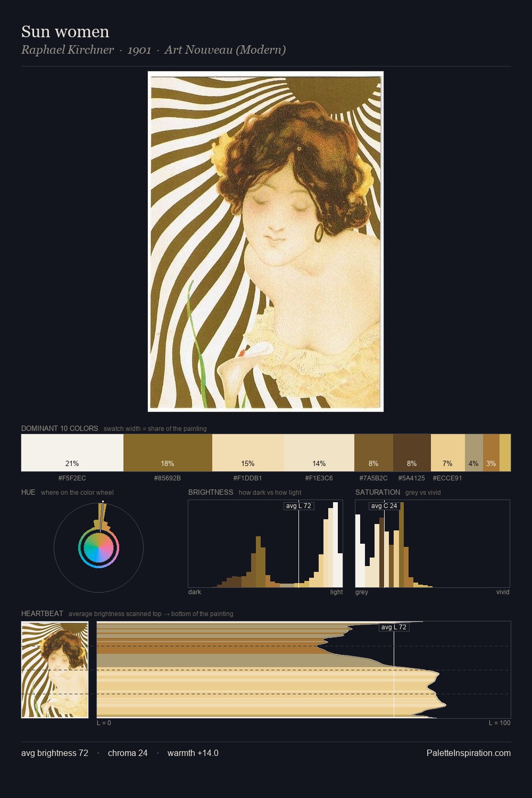Click the saturation histogram chart

433,544
